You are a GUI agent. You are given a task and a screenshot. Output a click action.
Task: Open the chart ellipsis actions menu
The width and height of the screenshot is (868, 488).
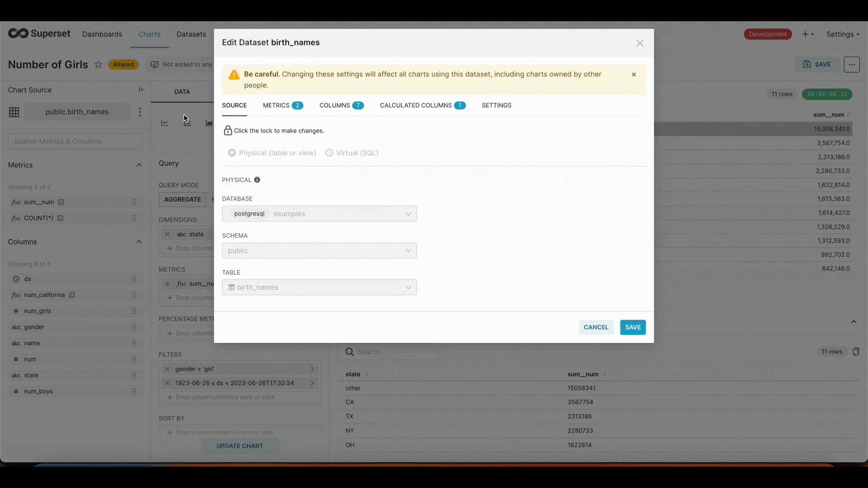click(x=852, y=65)
